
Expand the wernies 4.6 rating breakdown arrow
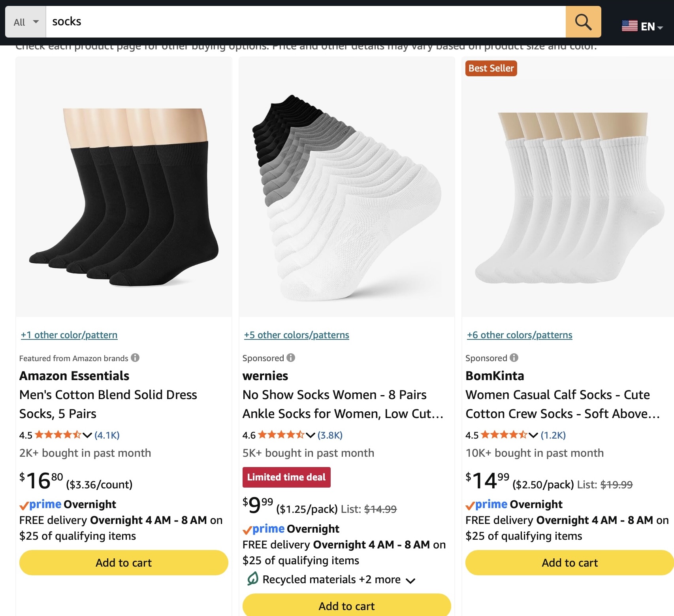(x=311, y=435)
